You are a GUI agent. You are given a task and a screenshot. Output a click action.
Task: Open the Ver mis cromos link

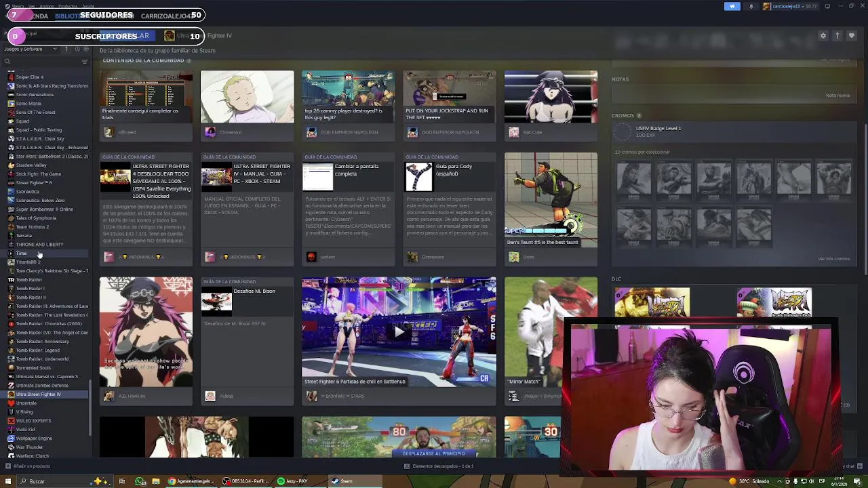pyautogui.click(x=833, y=259)
